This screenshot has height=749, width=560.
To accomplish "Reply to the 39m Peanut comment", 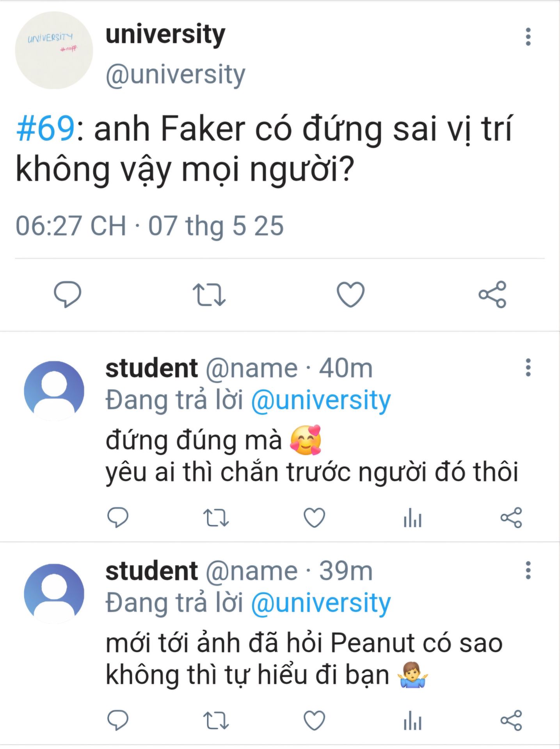I will (x=117, y=720).
